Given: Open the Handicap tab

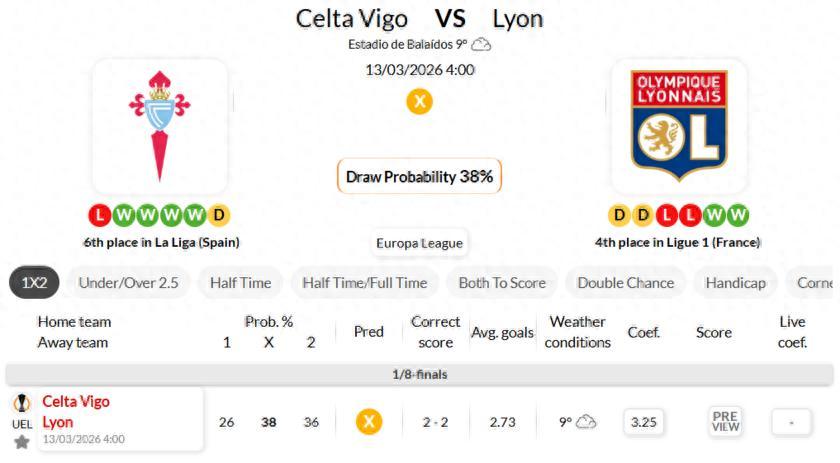Looking at the screenshot, I should pyautogui.click(x=735, y=283).
